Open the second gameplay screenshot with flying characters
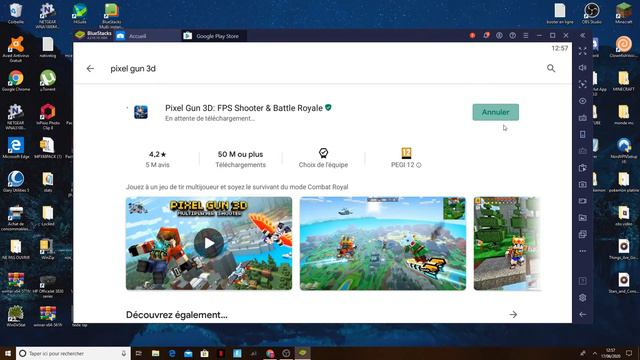 383,243
